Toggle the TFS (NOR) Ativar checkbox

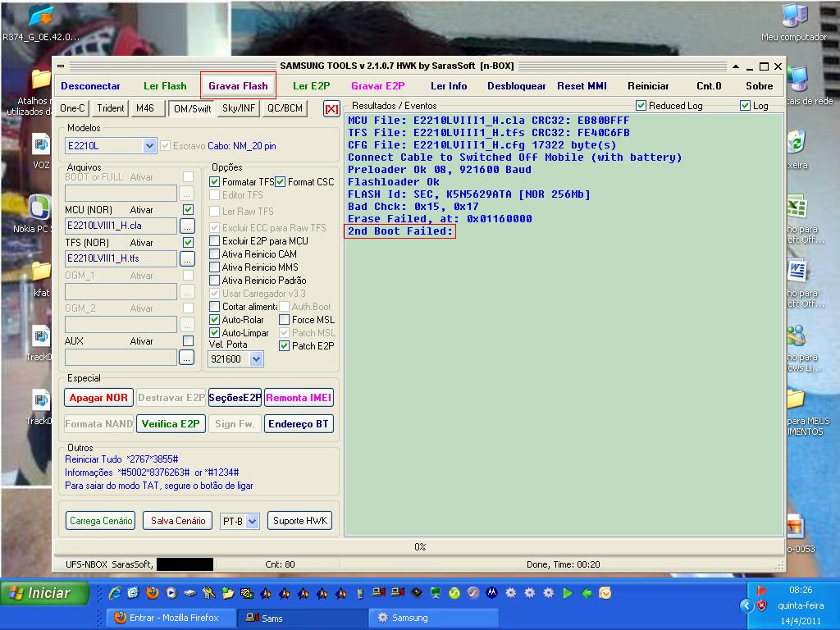[188, 242]
